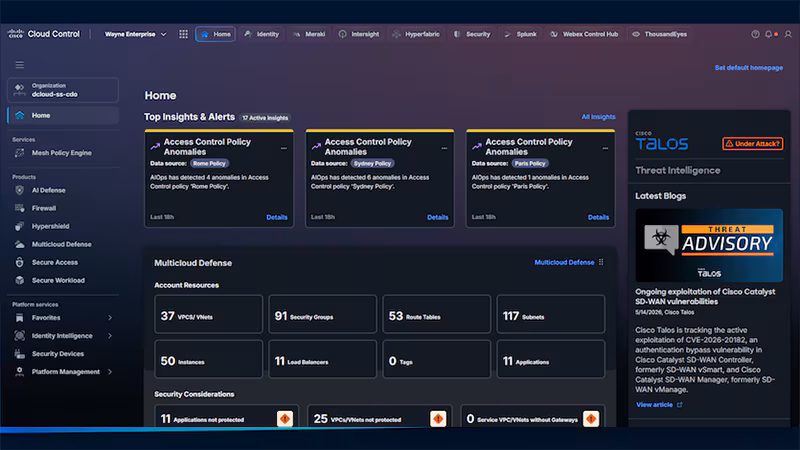800x450 pixels.
Task: Expand the Platform Management chevron
Action: tap(110, 372)
